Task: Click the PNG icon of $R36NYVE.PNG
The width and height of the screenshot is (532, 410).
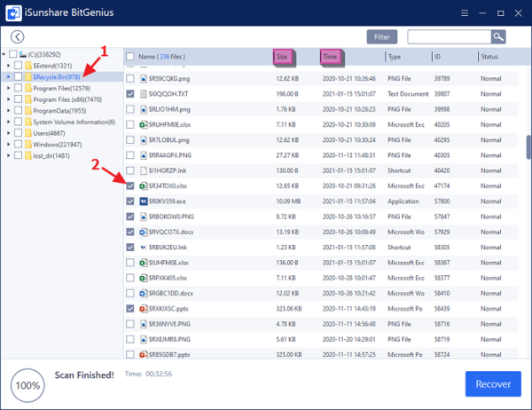Action: tap(144, 324)
